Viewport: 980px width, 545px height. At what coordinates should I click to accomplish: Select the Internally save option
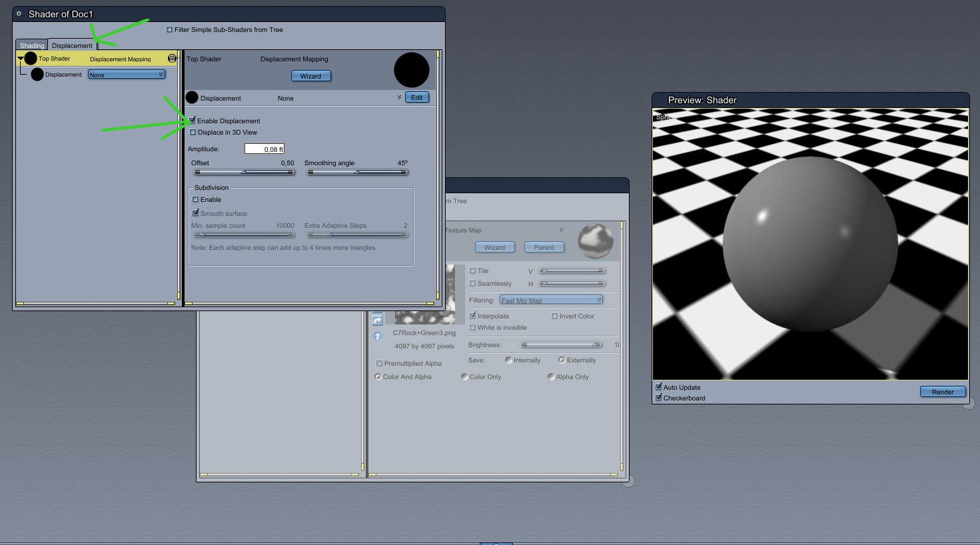point(508,360)
